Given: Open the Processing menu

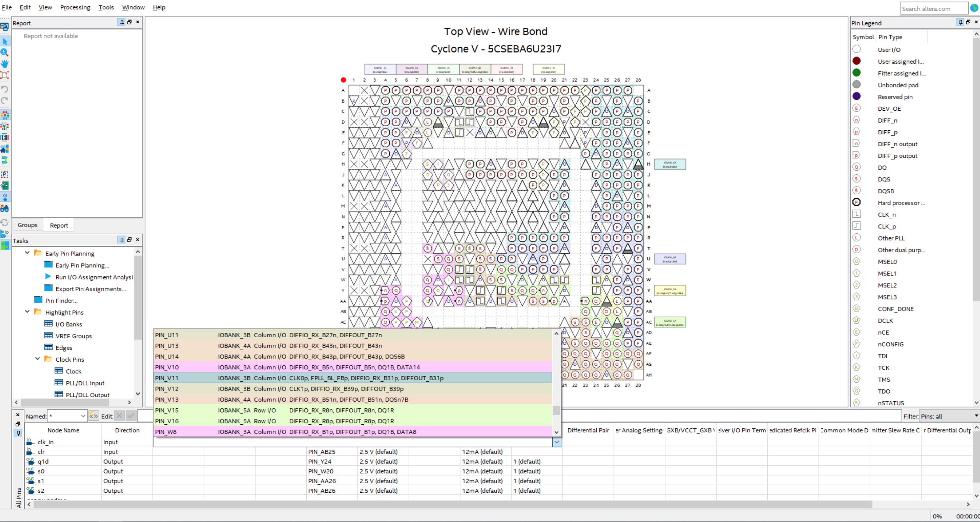Looking at the screenshot, I should pos(75,7).
